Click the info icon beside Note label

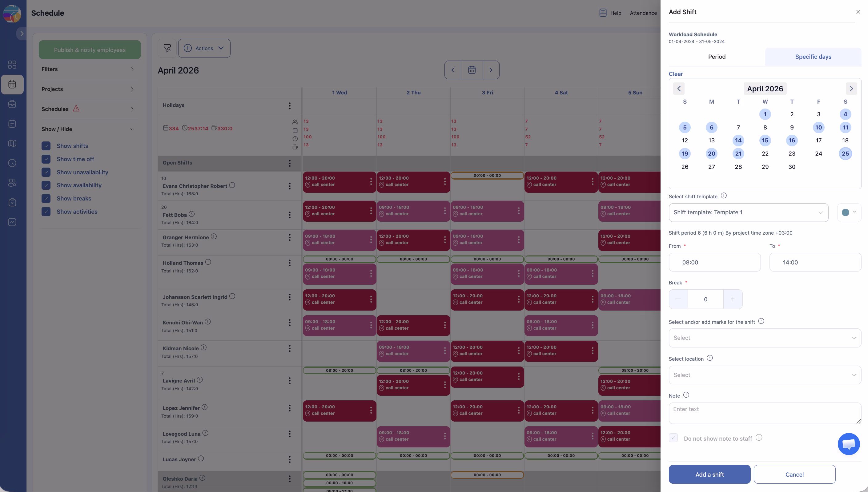(x=686, y=395)
